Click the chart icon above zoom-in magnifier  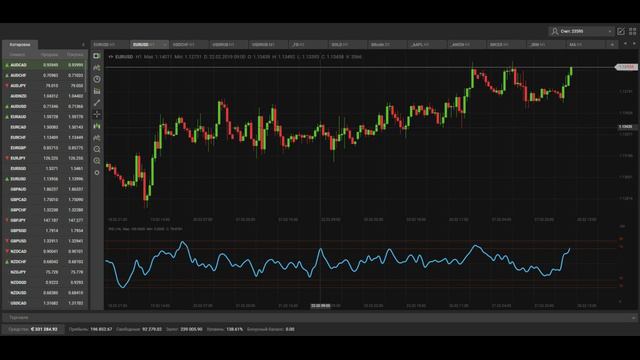(97, 138)
